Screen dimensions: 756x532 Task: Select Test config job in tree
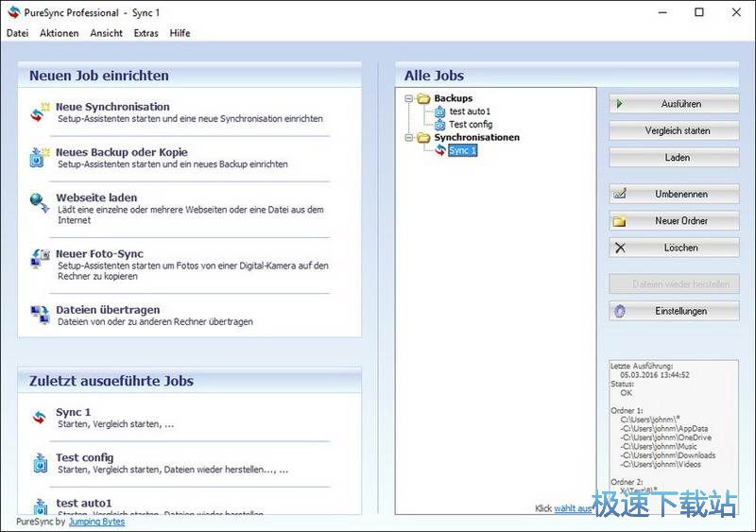(471, 125)
